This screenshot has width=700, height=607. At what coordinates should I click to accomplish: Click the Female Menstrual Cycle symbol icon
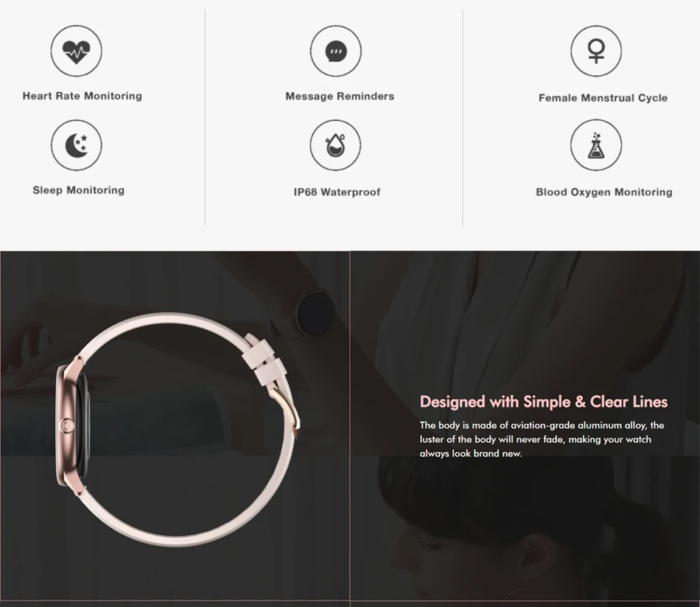596,52
